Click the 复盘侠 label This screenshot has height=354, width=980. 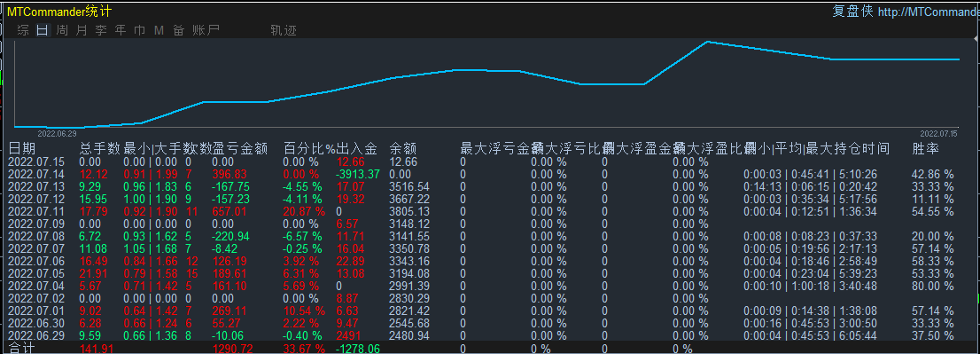tap(852, 12)
